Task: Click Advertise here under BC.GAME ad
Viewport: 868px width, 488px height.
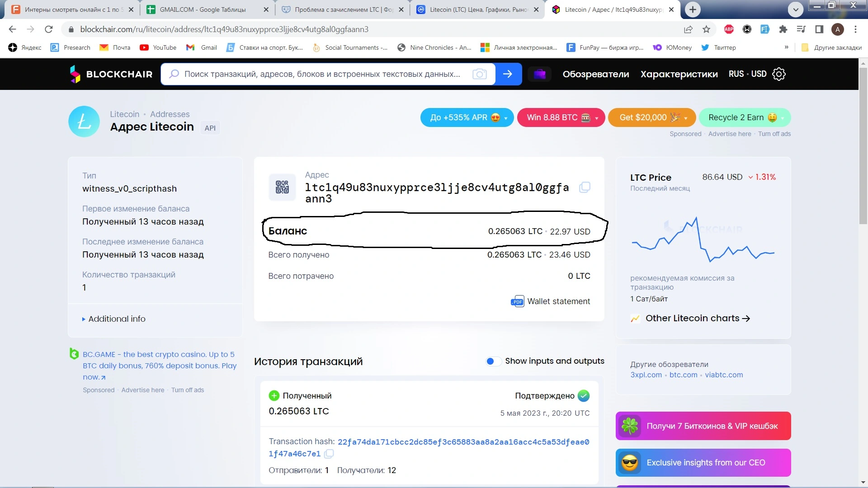Action: 143,390
